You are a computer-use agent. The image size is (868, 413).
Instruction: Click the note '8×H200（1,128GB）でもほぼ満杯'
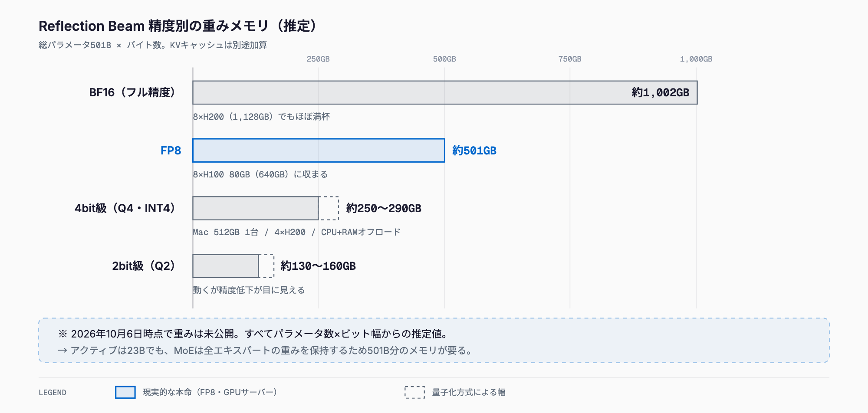(x=261, y=117)
